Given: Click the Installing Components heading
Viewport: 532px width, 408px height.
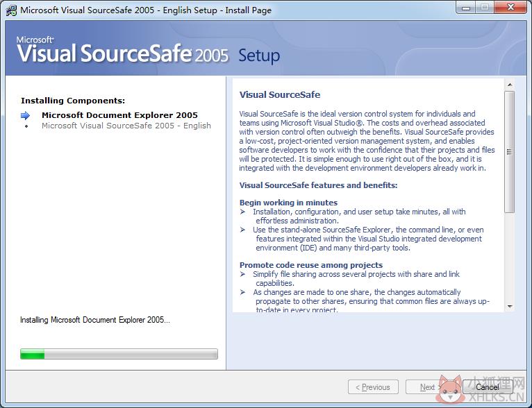Looking at the screenshot, I should 73,101.
